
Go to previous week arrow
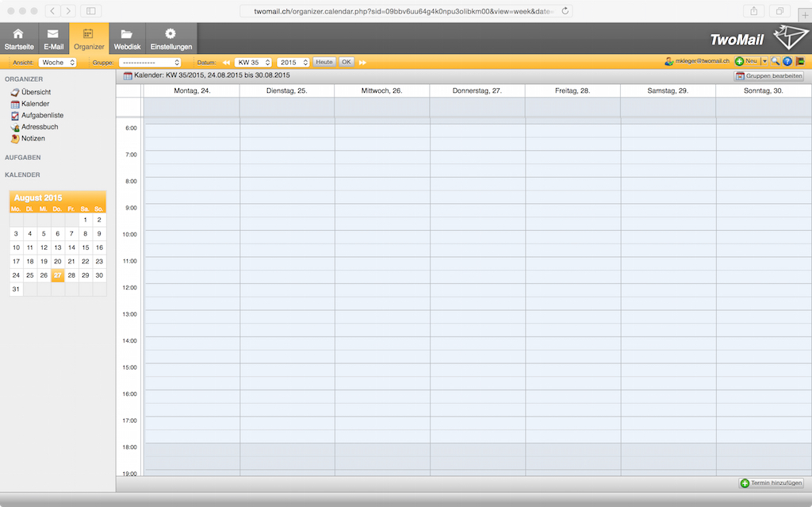click(x=226, y=62)
